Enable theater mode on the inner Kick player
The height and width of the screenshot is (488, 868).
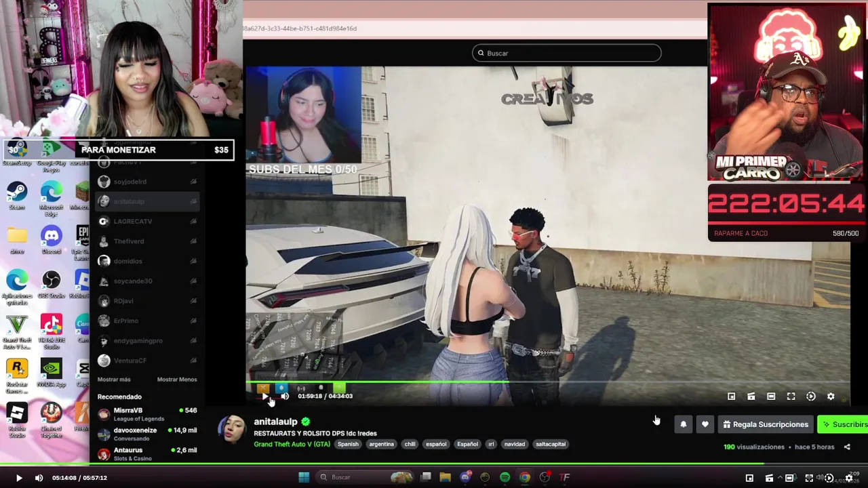[x=771, y=396]
